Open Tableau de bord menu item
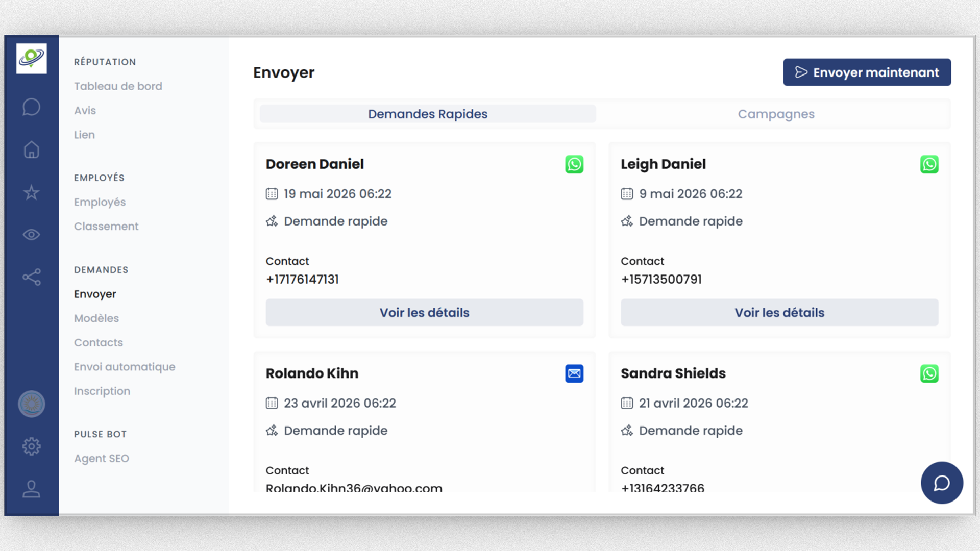The image size is (980, 551). [x=118, y=86]
